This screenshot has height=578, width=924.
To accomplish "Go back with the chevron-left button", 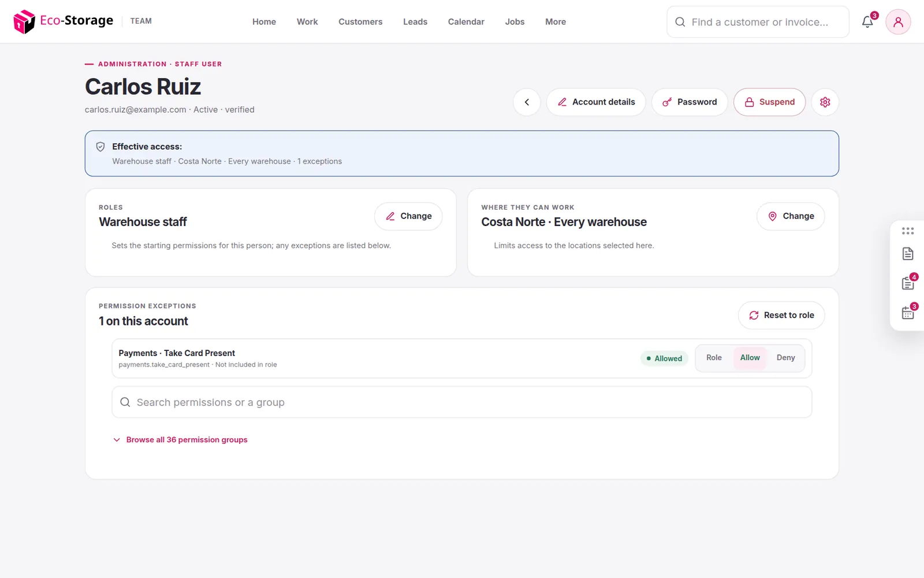I will 527,102.
